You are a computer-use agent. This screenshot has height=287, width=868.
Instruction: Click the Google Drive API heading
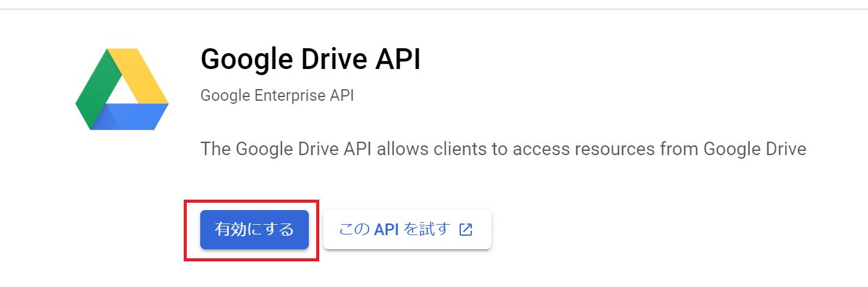310,60
